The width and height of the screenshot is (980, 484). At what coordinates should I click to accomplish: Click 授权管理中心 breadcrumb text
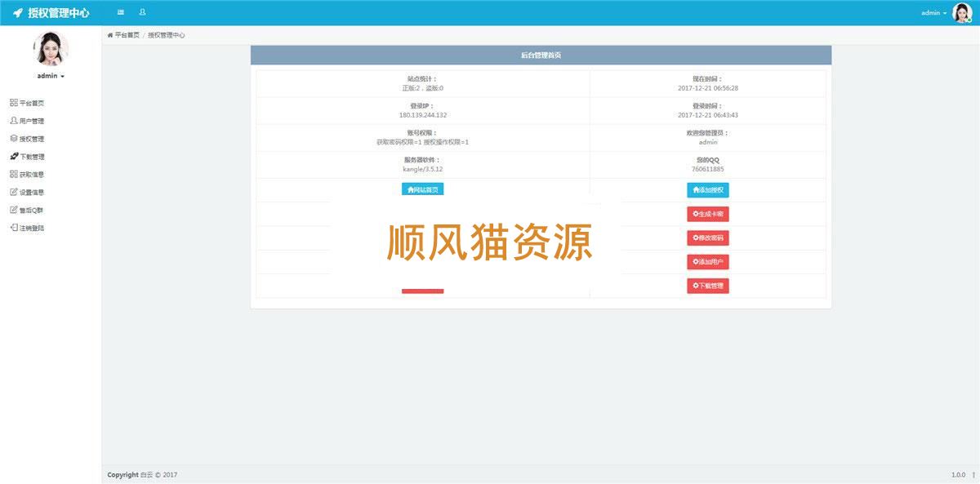tap(167, 35)
